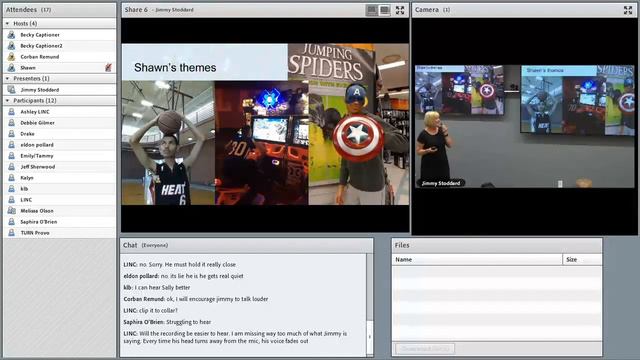Click Saphira O'Brien's message 'Struggling to hear'
This screenshot has width=640, height=360.
[167, 322]
